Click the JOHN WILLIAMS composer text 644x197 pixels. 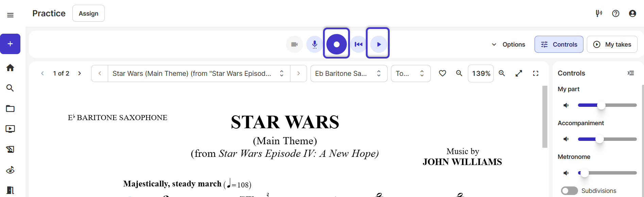tap(462, 162)
